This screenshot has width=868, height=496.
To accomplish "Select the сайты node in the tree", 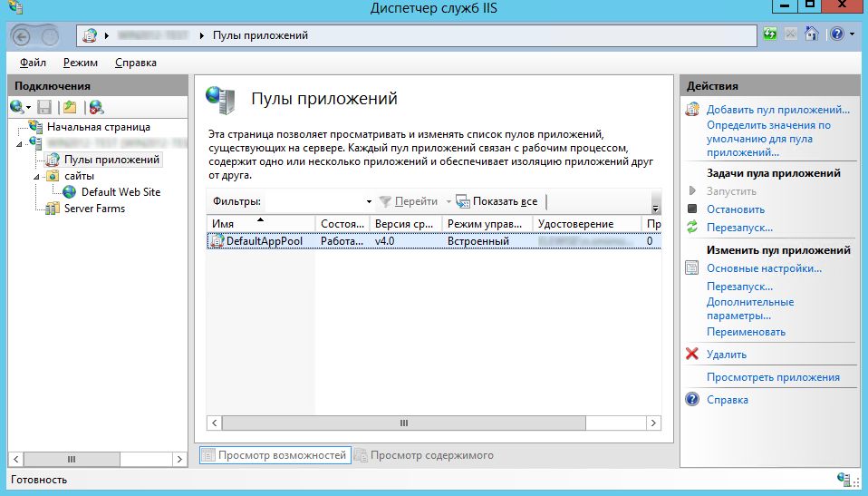I will (x=79, y=176).
